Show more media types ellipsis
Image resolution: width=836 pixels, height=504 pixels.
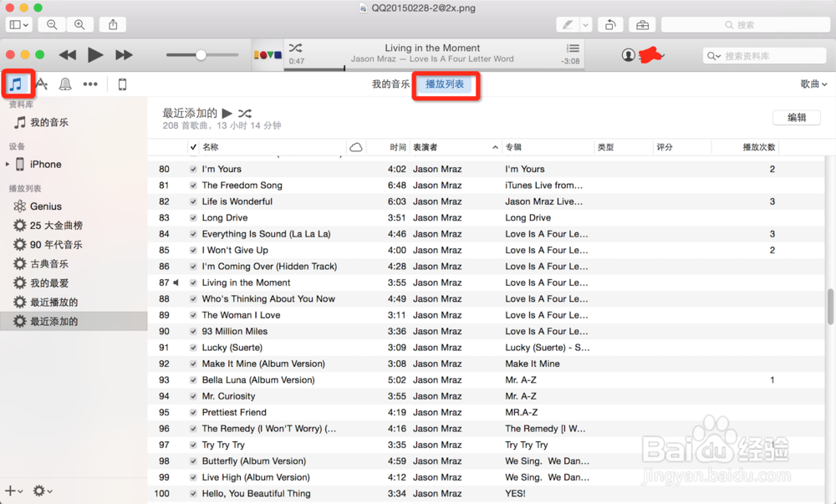click(x=90, y=84)
